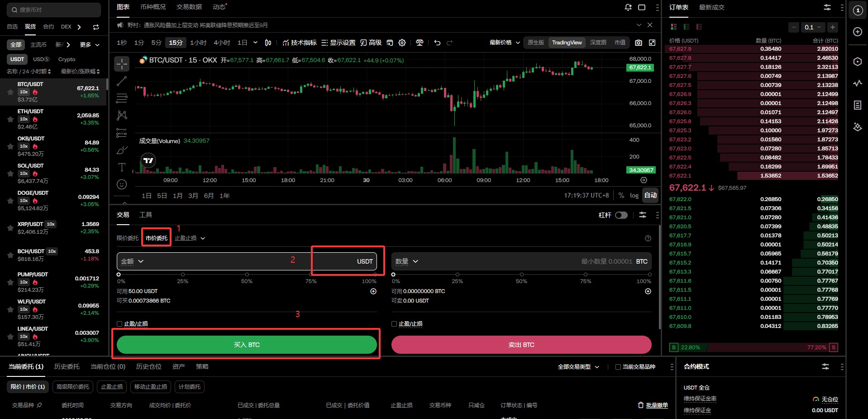Viewport: 868px width, 419px height.
Task: Select the pattern drawing tool
Action: (122, 116)
